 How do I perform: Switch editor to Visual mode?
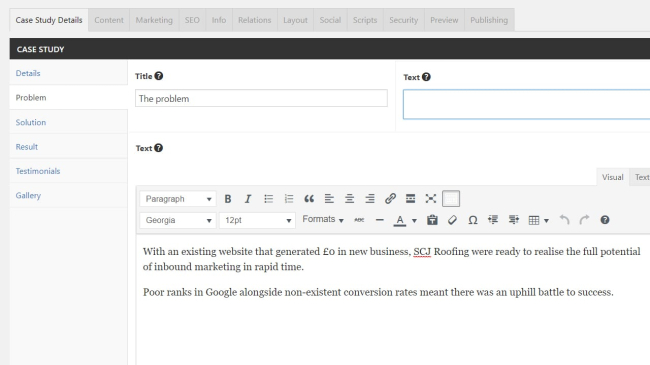[x=612, y=177]
